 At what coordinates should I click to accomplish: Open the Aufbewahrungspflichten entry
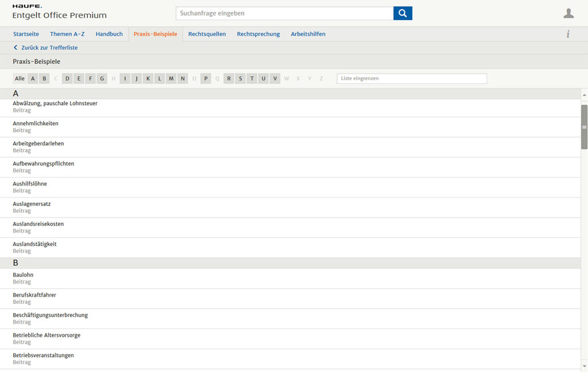pyautogui.click(x=290, y=167)
